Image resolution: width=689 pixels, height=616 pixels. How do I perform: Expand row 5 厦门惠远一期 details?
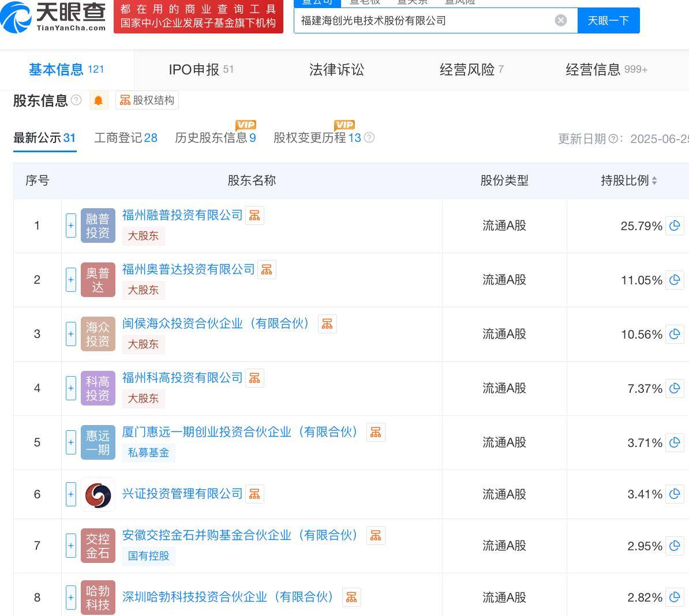71,442
